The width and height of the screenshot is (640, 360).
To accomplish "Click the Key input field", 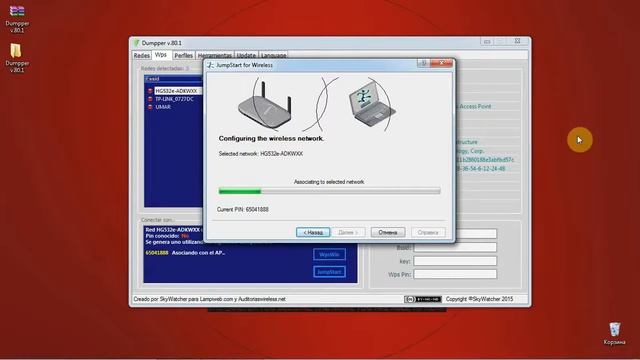I will [455, 261].
